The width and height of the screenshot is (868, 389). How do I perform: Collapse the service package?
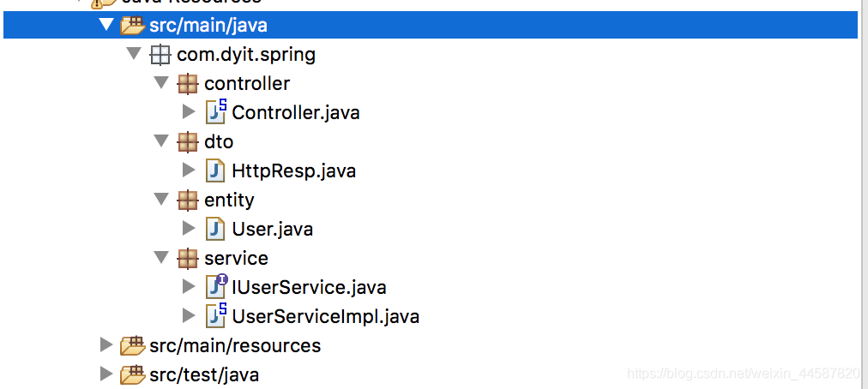point(161,258)
